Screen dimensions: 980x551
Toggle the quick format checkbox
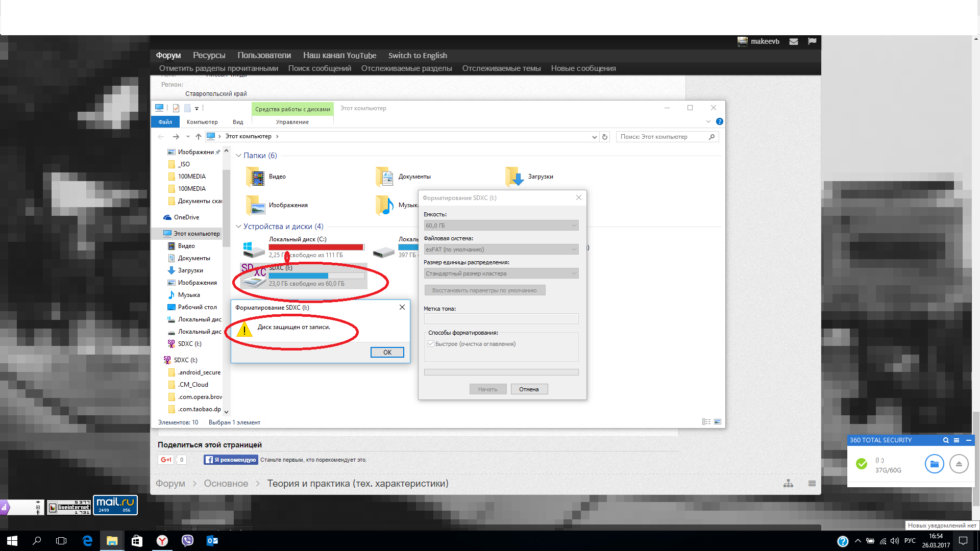(x=431, y=344)
